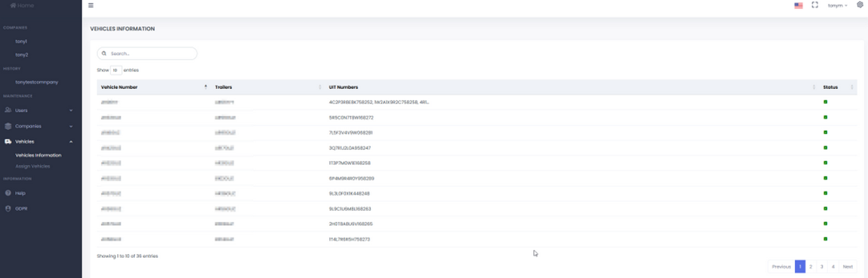Open Assign Vehicles submenu item
This screenshot has width=868, height=278.
[32, 166]
